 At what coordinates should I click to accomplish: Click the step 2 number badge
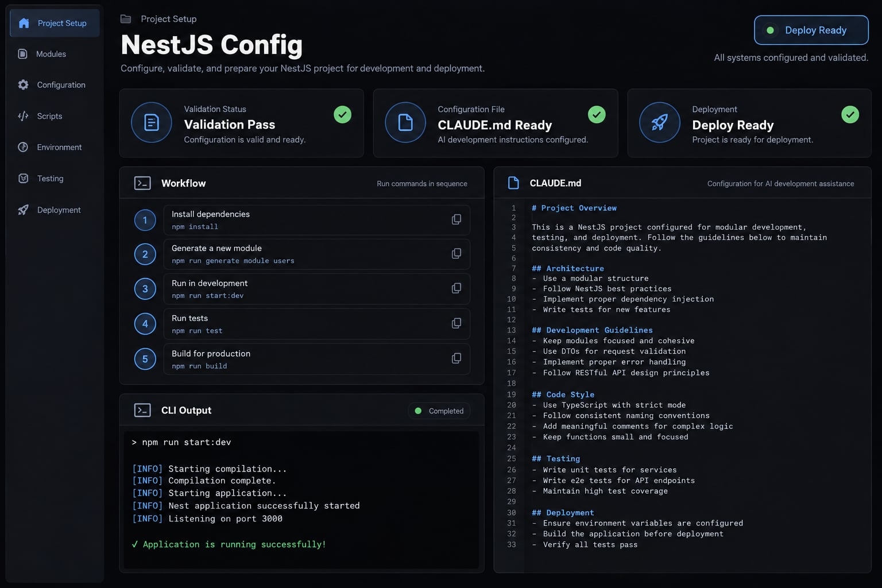pyautogui.click(x=145, y=254)
